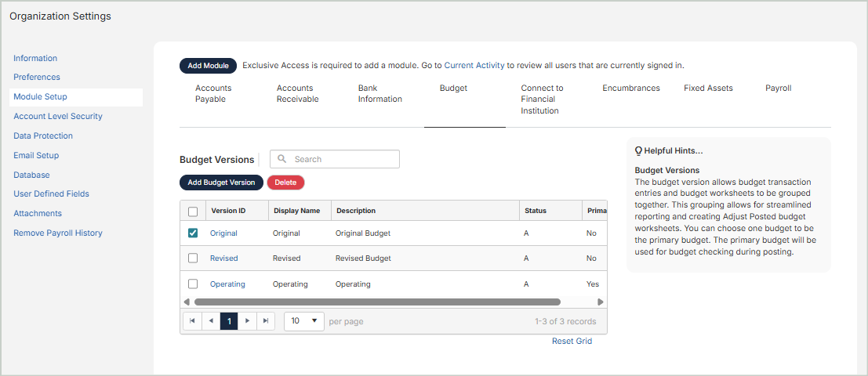Uncheck the Original budget version checkbox
The height and width of the screenshot is (376, 868).
pos(193,233)
